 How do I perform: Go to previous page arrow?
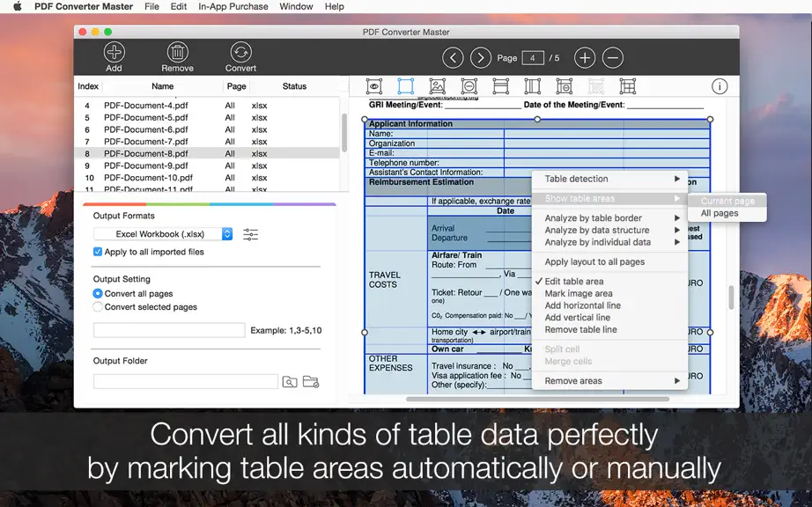pyautogui.click(x=454, y=57)
